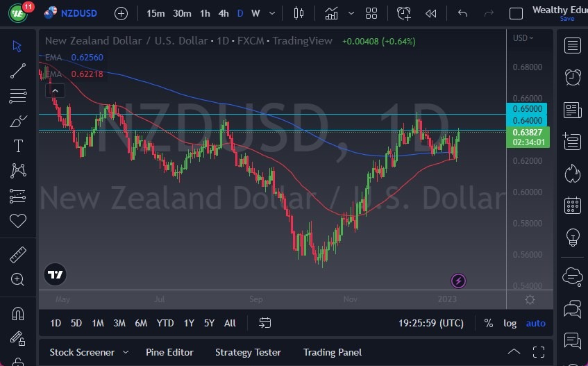Viewport: 588px width, 366px height.
Task: Open the user profile avatar menu
Action: [17, 13]
